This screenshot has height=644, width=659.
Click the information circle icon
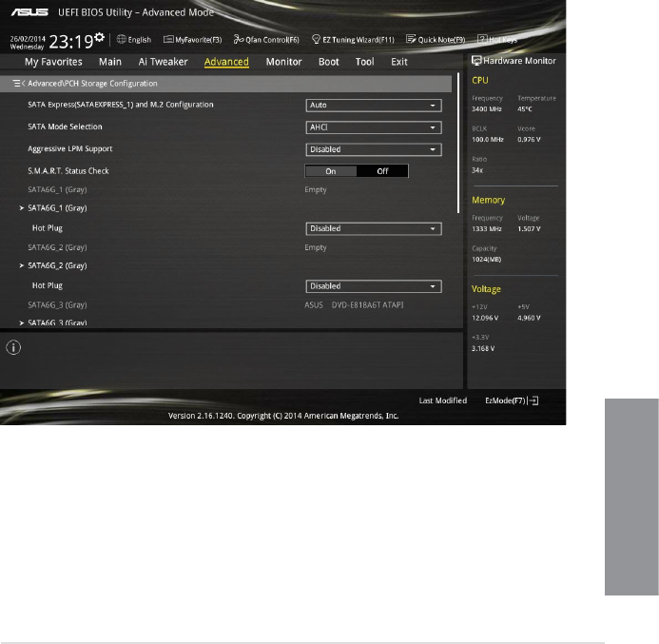(13, 347)
